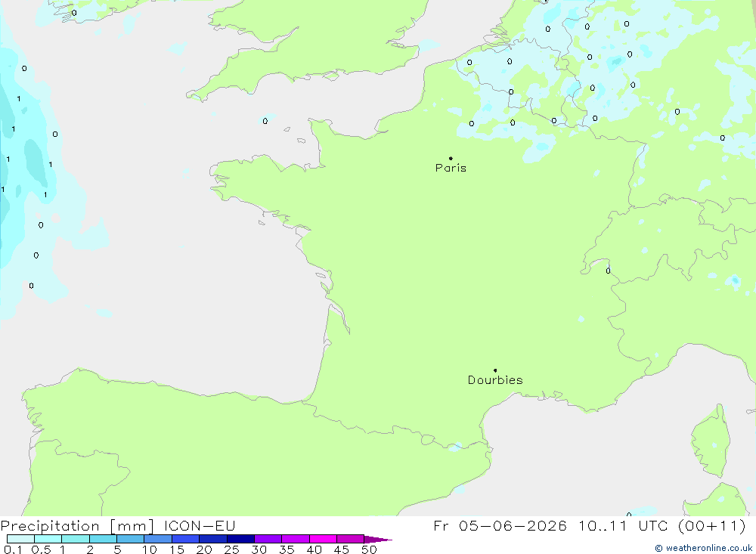
Task: Click the Precipitation [mm] ICON-EU title
Action: click(118, 525)
